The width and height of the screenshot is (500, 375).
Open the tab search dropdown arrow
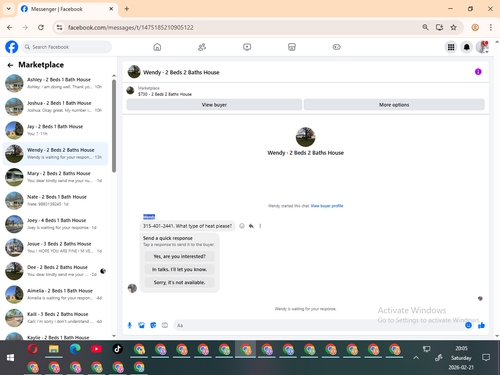pos(9,9)
